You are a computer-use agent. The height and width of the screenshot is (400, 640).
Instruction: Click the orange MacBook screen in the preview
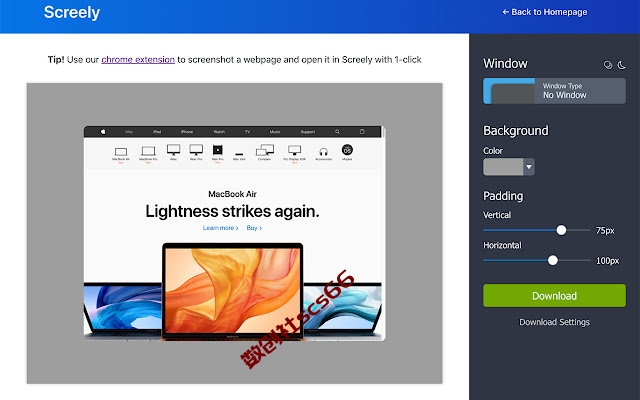[233, 289]
